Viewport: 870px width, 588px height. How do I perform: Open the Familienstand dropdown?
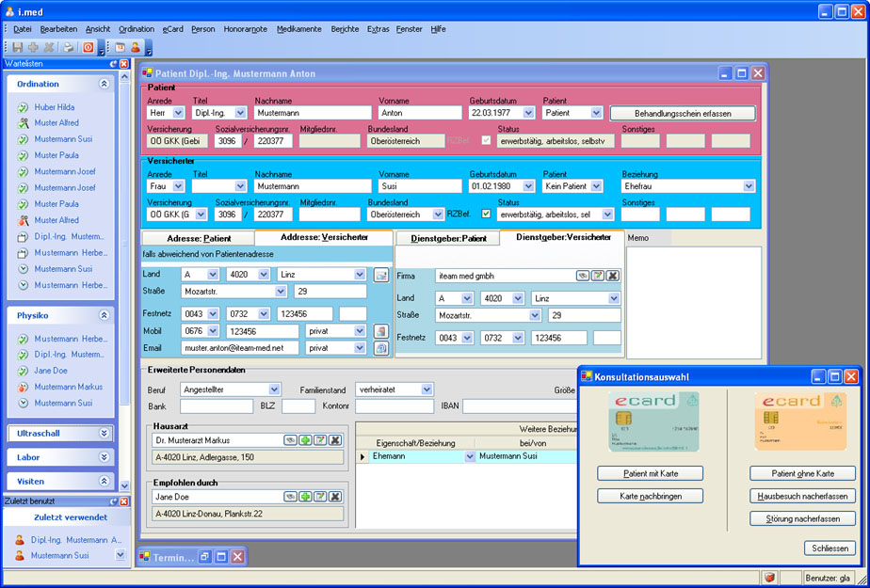click(x=427, y=389)
